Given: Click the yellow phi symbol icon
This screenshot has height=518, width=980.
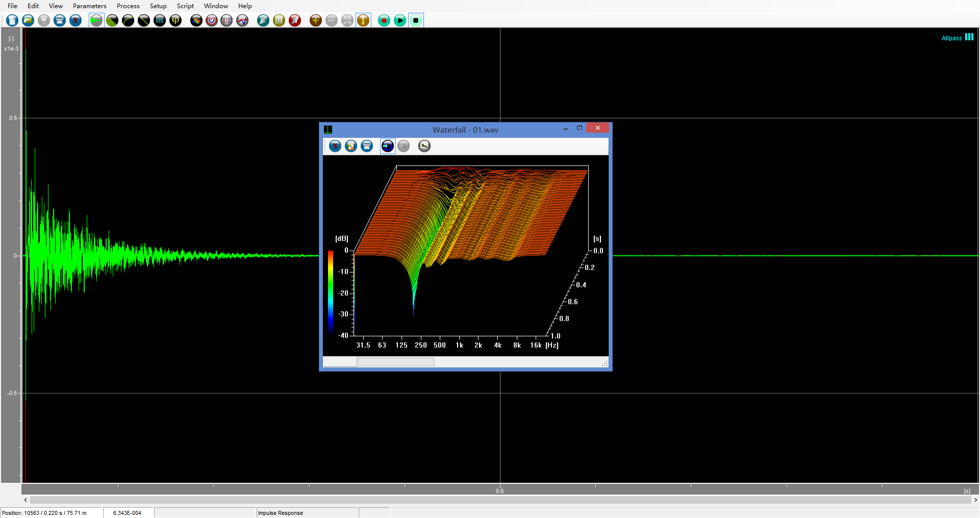Looking at the screenshot, I should click(175, 20).
